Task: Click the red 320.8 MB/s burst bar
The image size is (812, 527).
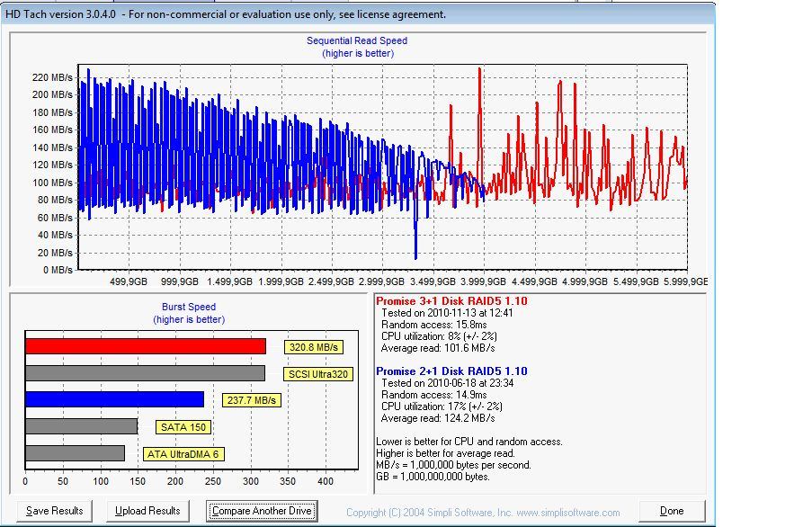Action: pyautogui.click(x=146, y=346)
